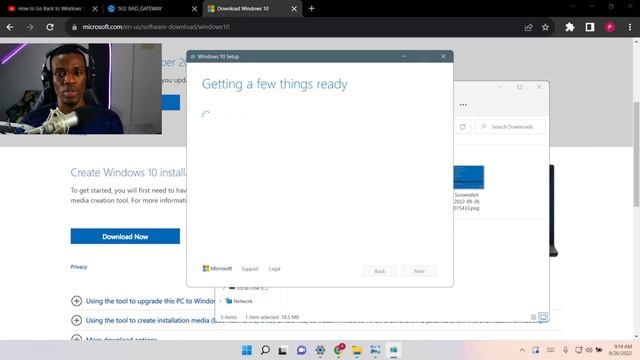Bookmark this page with the star icon
Viewport: 640px width, 360px height.
[x=545, y=27]
